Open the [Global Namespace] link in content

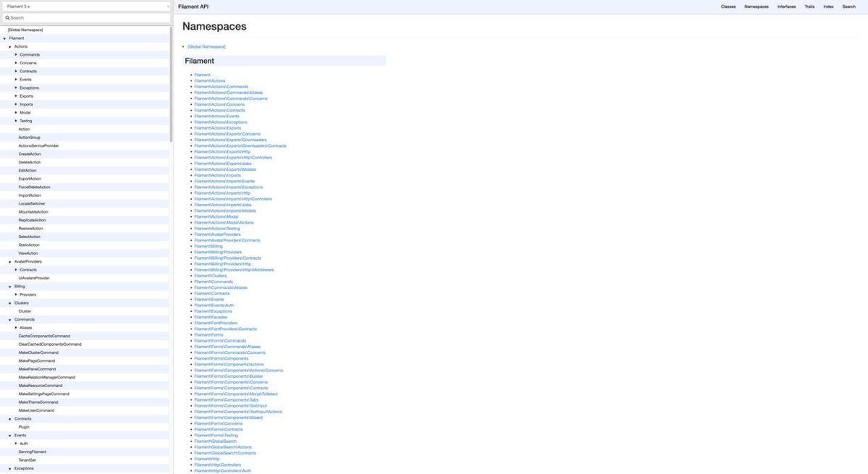[x=206, y=46]
